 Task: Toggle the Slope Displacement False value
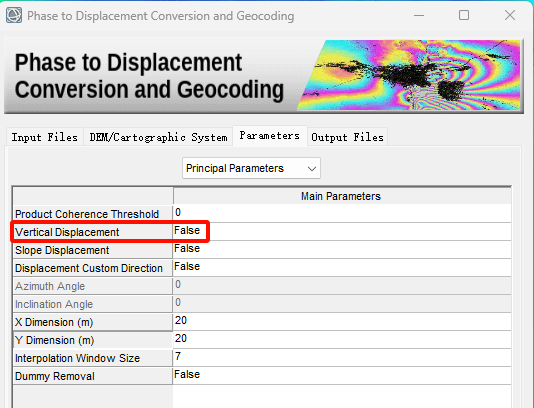[342, 249]
